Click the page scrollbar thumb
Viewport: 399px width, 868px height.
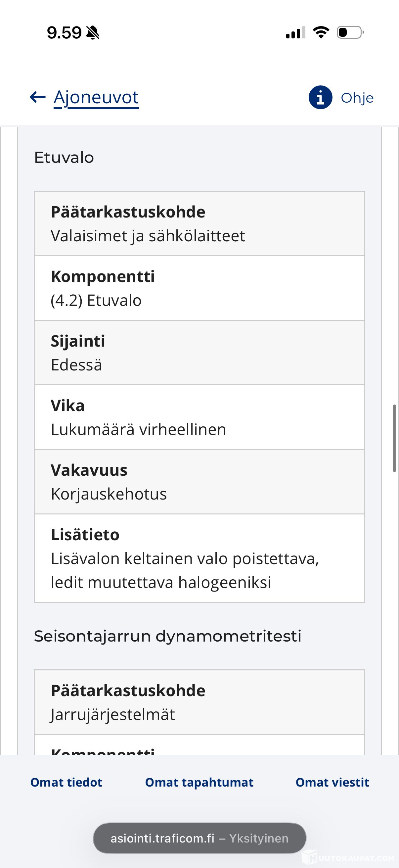point(394,438)
